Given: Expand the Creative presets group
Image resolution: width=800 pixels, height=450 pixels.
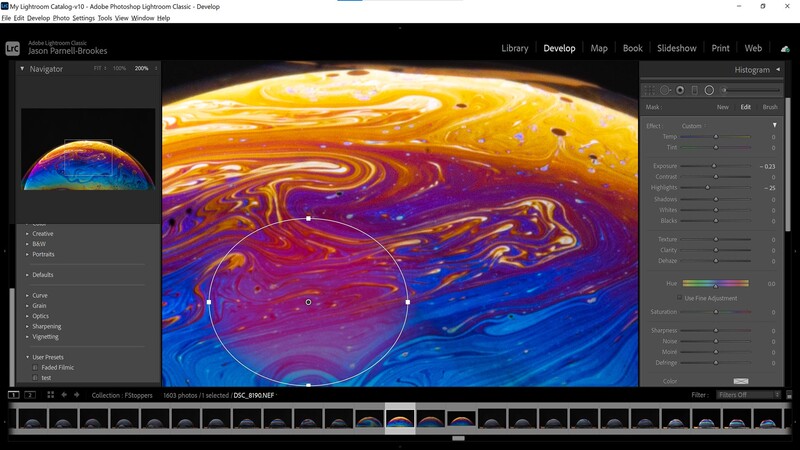Looking at the screenshot, I should click(x=27, y=234).
